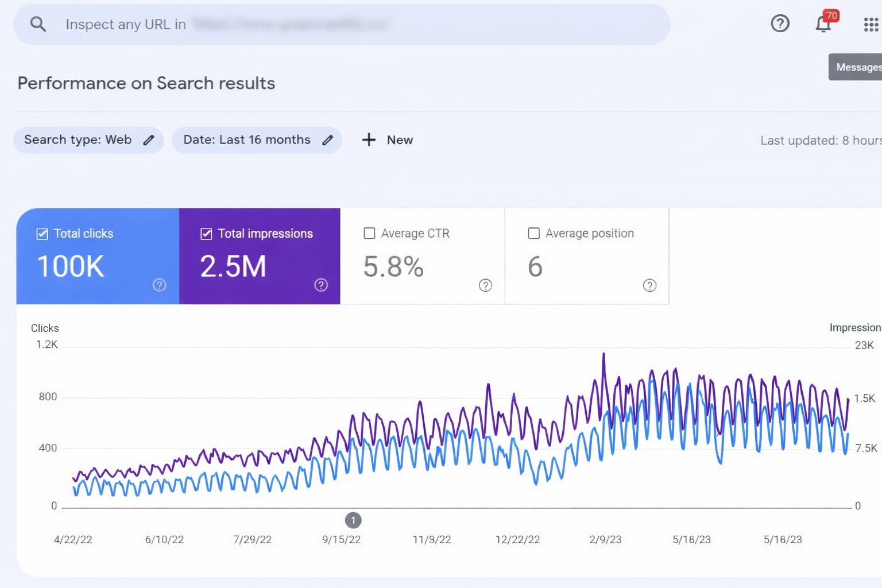Open notifications bell with 70 badge
This screenshot has width=882, height=588.
pos(823,24)
